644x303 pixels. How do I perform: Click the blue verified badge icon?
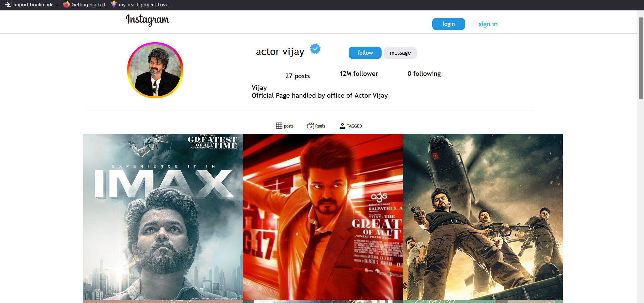tap(315, 49)
